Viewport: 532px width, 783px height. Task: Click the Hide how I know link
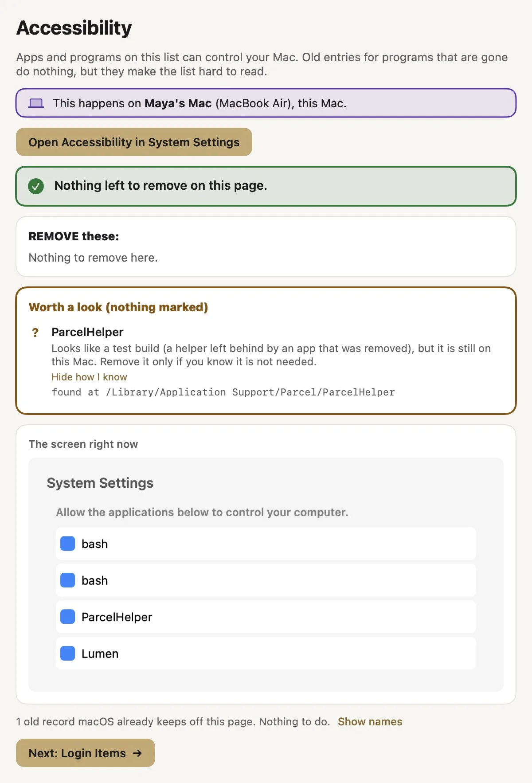89,377
